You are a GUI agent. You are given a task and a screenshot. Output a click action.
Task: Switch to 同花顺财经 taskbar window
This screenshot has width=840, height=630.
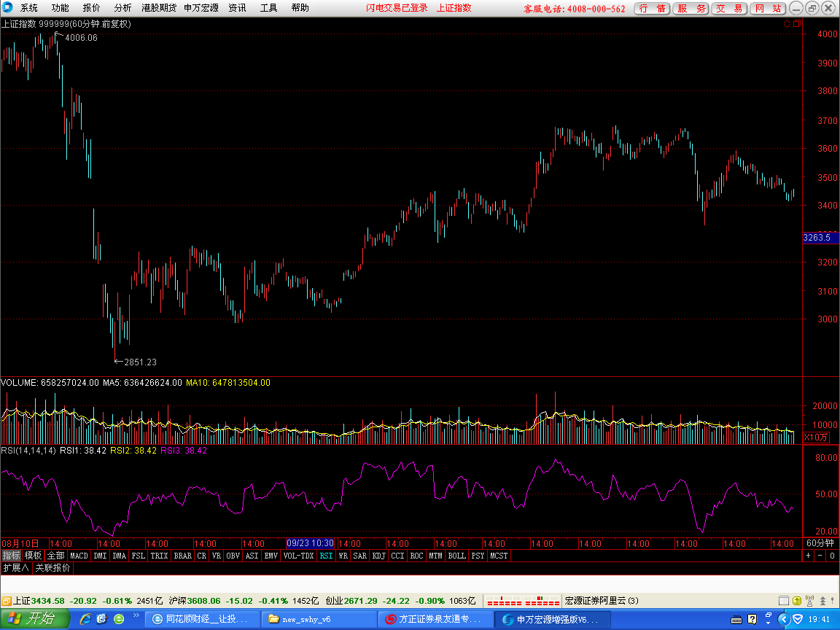tap(203, 619)
